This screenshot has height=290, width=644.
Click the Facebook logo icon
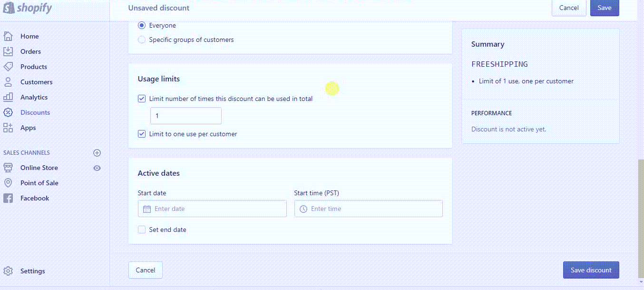[x=8, y=198]
